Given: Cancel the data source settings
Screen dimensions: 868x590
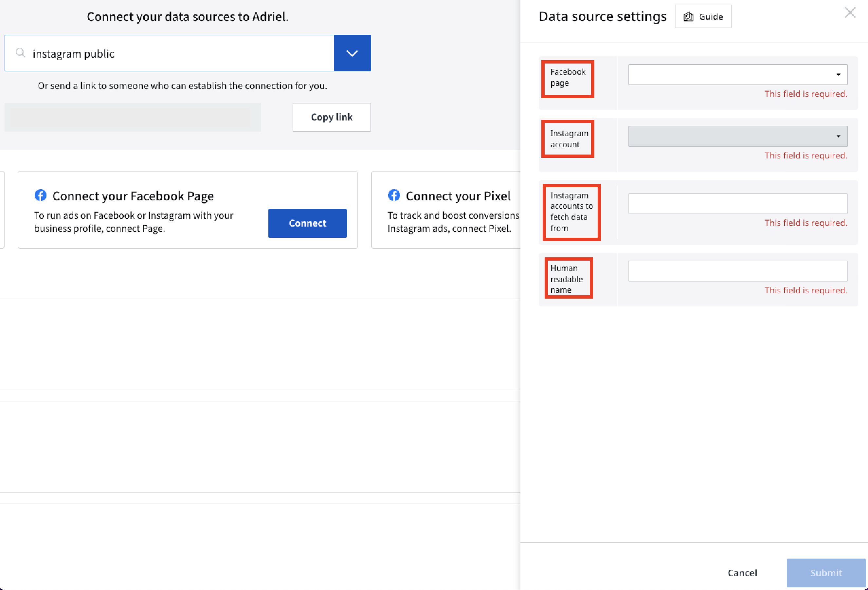Looking at the screenshot, I should 742,573.
